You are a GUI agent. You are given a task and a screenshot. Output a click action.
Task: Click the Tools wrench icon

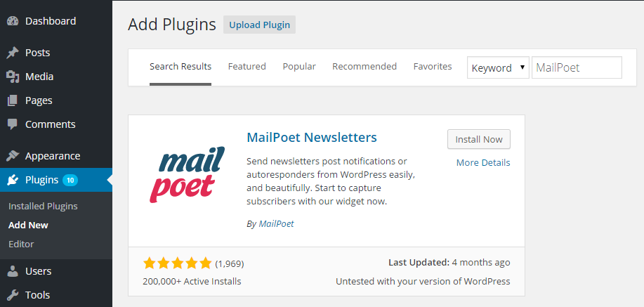coord(13,295)
